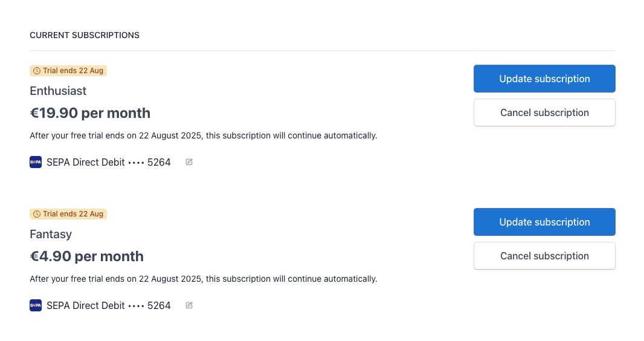Image resolution: width=644 pixels, height=341 pixels.
Task: Click clock icon in Enthusiast trial badge
Action: pyautogui.click(x=37, y=71)
